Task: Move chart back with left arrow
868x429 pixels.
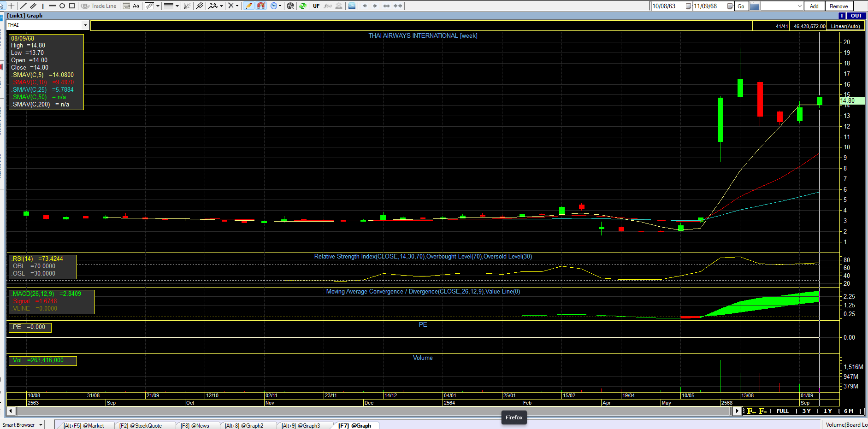Action: 365,6
